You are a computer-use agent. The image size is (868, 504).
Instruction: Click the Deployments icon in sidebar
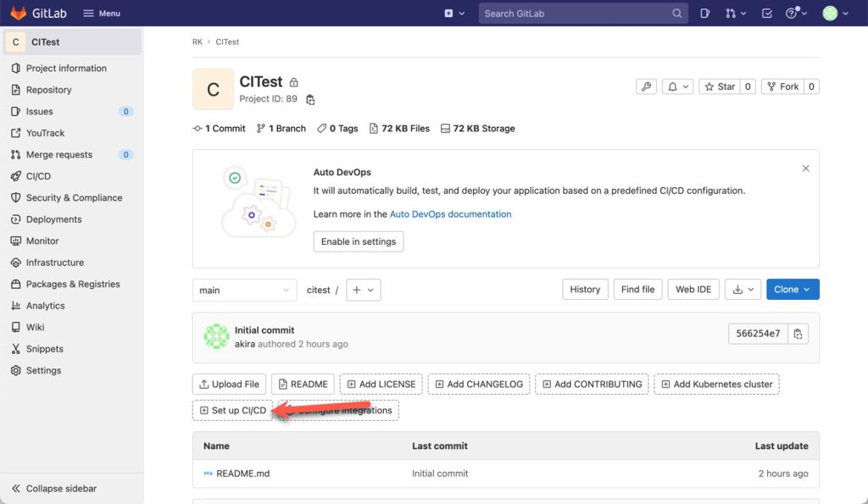point(15,219)
